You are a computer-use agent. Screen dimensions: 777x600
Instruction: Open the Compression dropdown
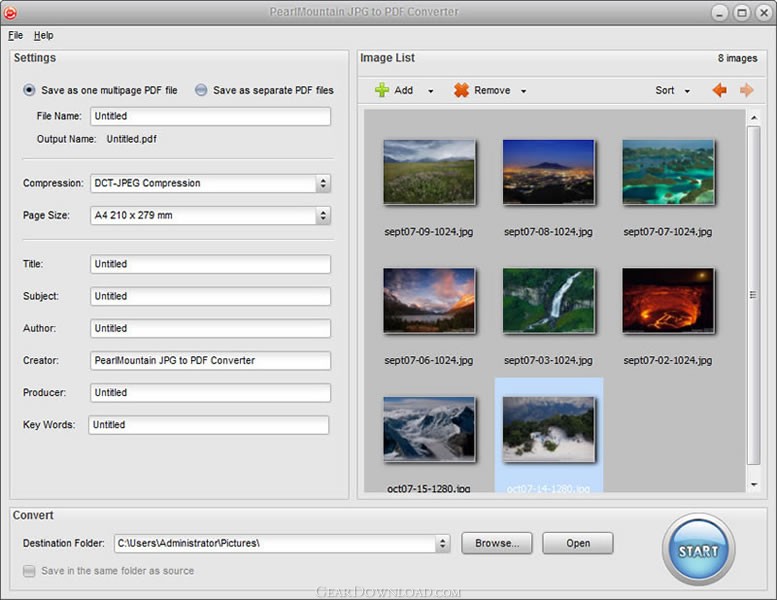[x=323, y=183]
